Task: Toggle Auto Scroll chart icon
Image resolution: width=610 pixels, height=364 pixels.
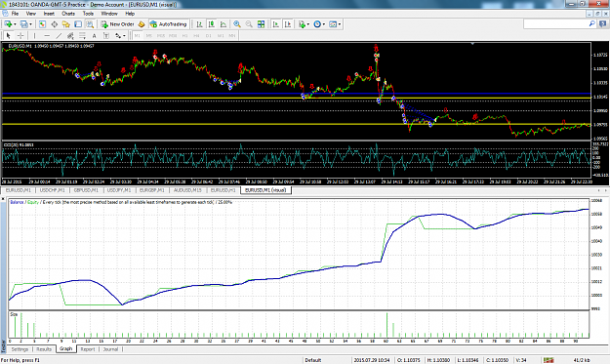Action: pyautogui.click(x=276, y=24)
